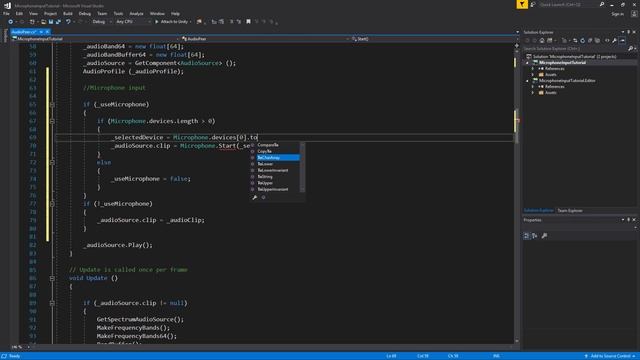This screenshot has height=360, width=640.
Task: Open the Team menu
Action: [x=102, y=13]
